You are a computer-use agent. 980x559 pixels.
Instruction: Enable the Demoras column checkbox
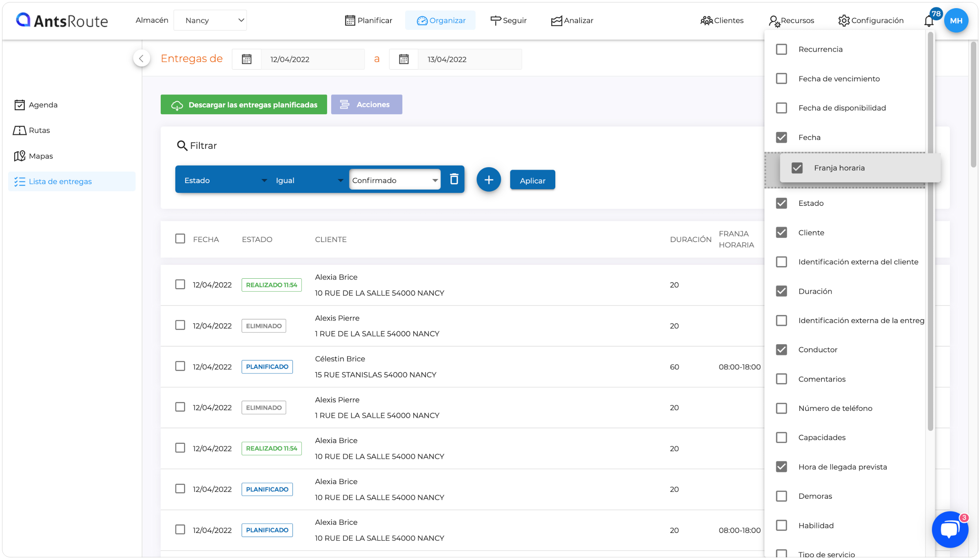781,496
